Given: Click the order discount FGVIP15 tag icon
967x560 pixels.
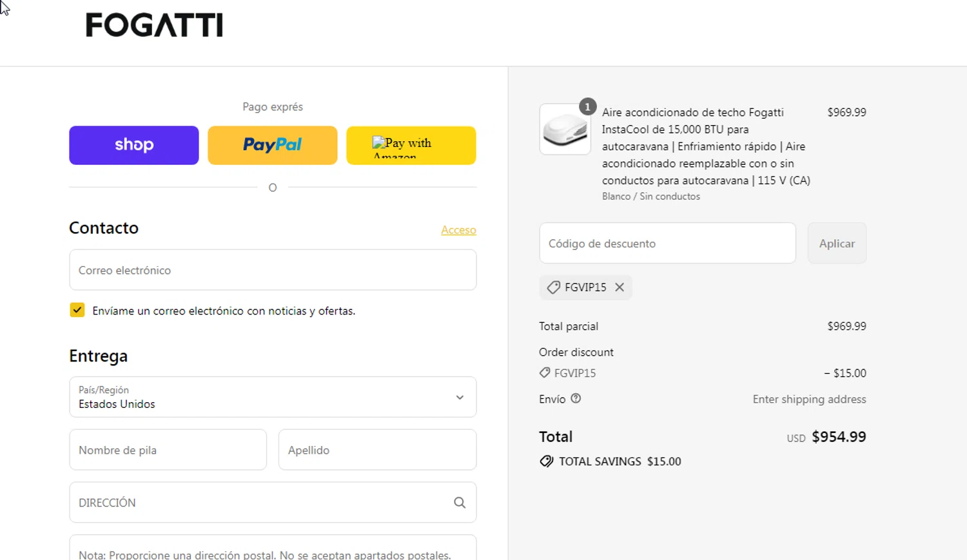Looking at the screenshot, I should click(545, 373).
